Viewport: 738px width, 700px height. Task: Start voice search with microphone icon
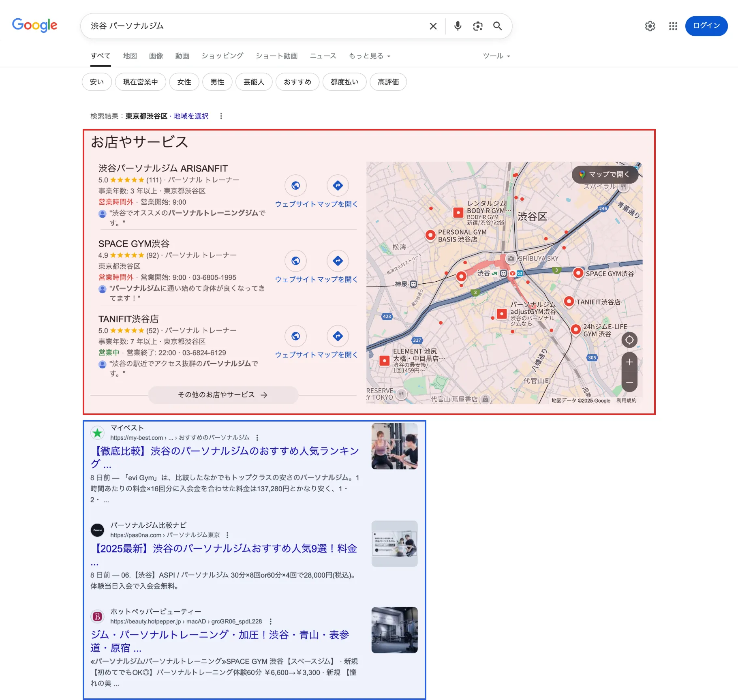pos(458,26)
